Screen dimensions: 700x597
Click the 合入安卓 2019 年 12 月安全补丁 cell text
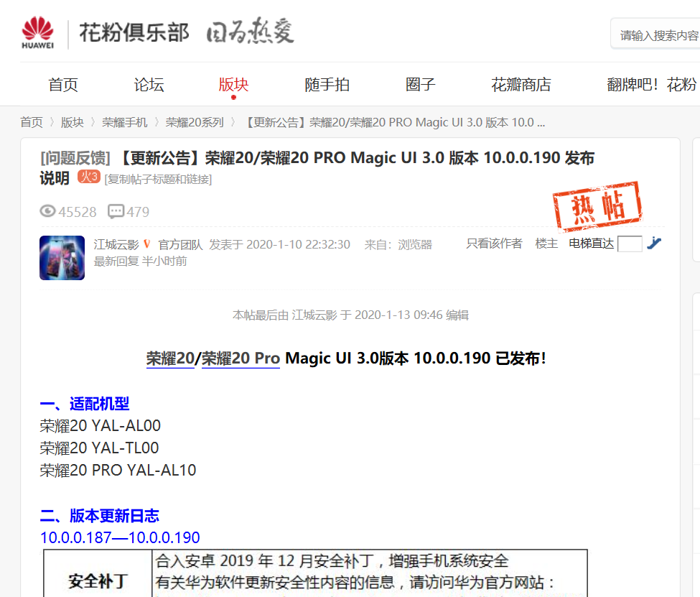click(332, 561)
